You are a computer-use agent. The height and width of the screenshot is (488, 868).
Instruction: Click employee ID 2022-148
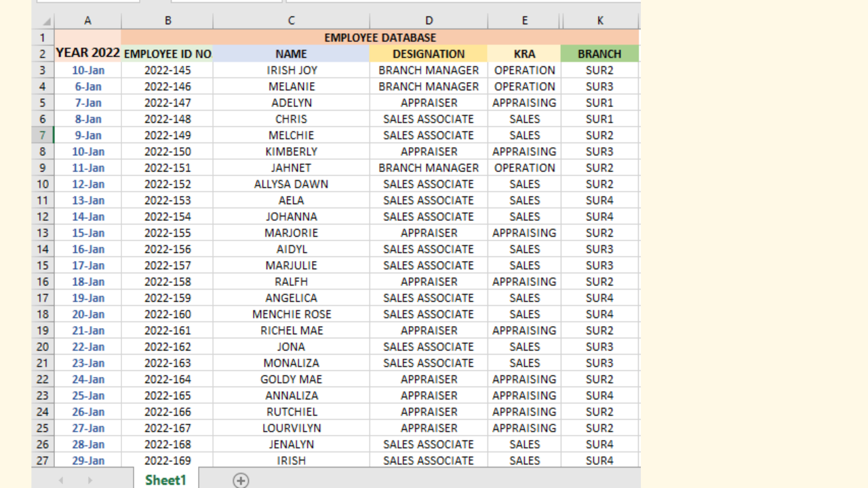[167, 119]
